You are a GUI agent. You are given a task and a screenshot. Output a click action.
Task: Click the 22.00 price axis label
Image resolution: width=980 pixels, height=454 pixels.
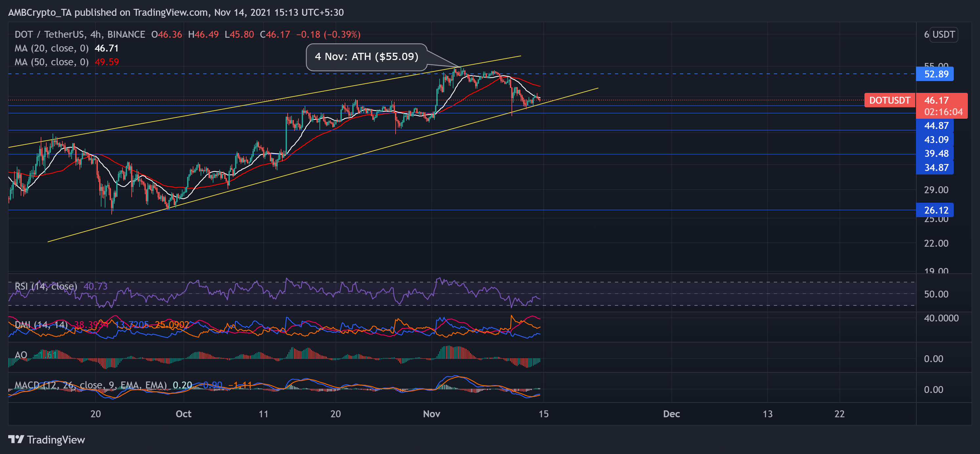tap(936, 243)
